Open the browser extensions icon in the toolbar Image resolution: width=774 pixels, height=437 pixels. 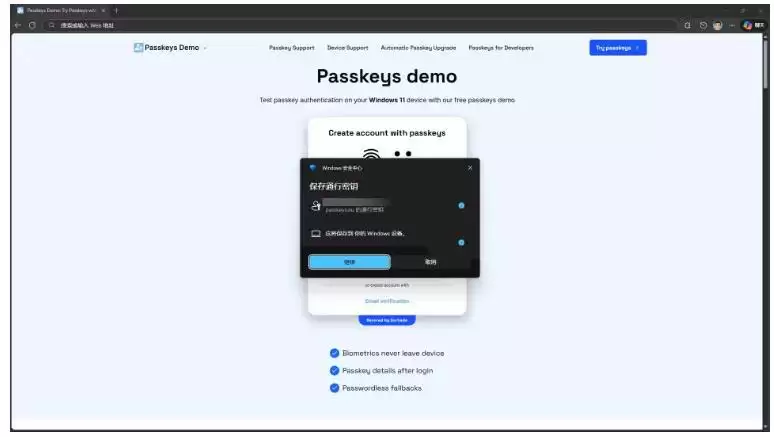point(687,25)
